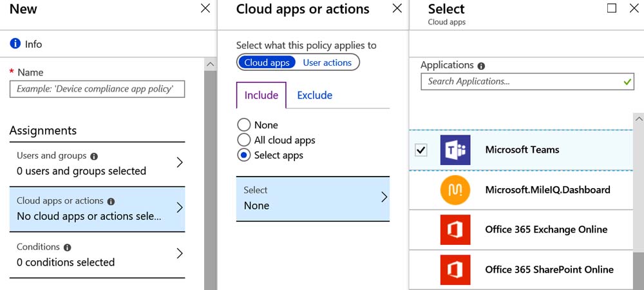Select the None radio button
The height and width of the screenshot is (290, 644).
243,125
